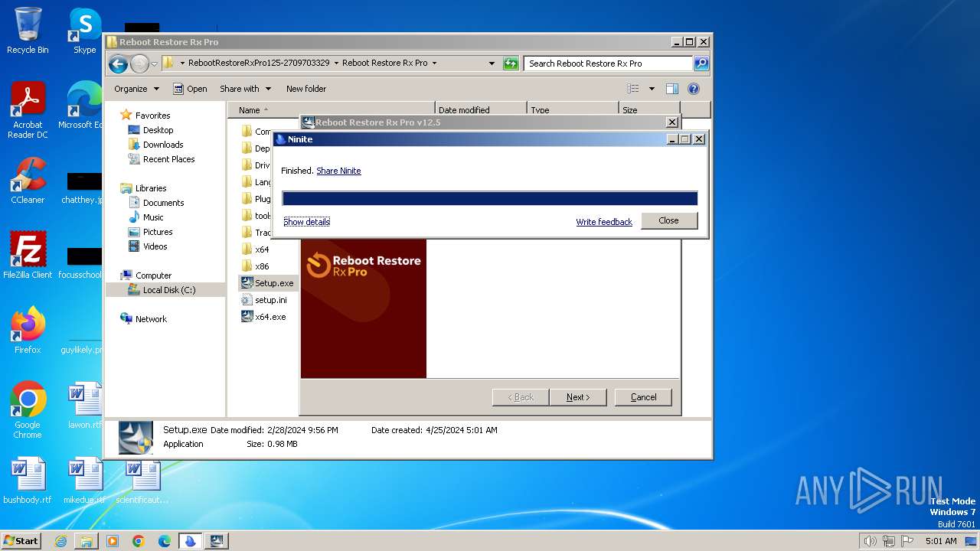Open Videos library in the sidebar
Image resolution: width=980 pixels, height=551 pixels.
tap(147, 246)
